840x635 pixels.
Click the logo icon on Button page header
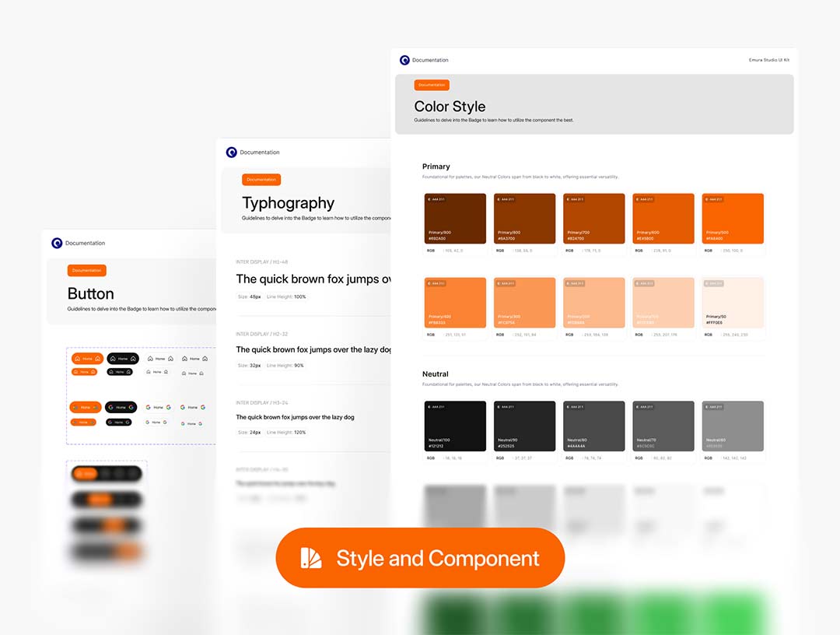click(57, 244)
